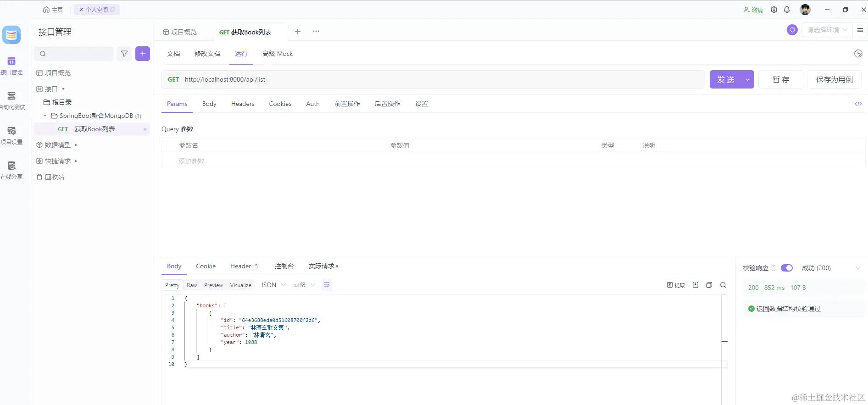Open the utf8 encoding dropdown
This screenshot has height=405, width=868.
[x=304, y=285]
